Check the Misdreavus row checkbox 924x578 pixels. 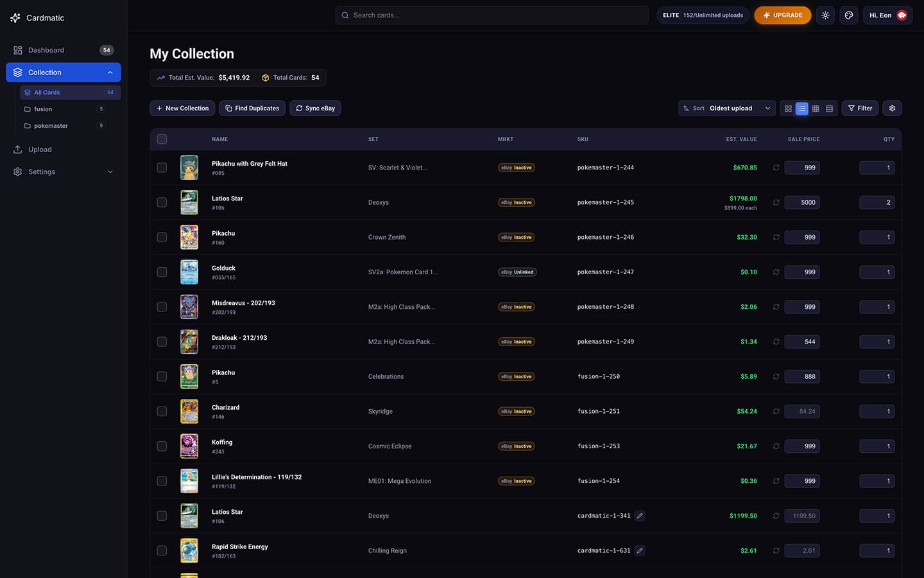click(162, 307)
